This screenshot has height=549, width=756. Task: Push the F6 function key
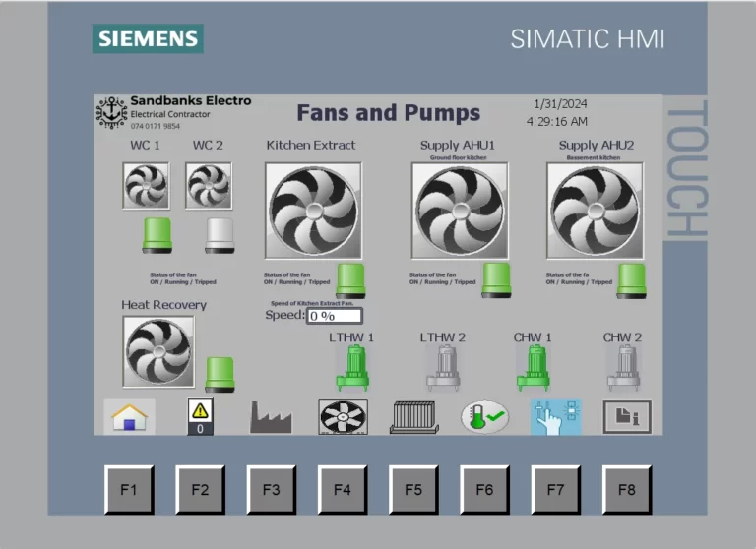point(484,490)
